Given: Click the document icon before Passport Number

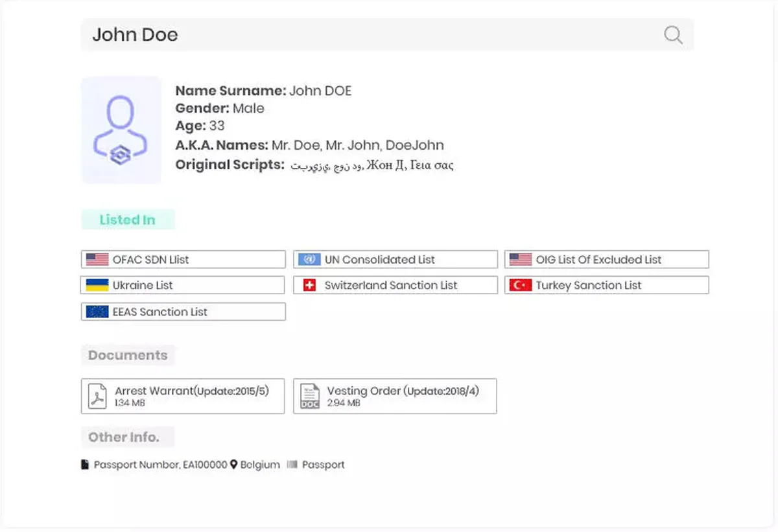Looking at the screenshot, I should tap(85, 465).
